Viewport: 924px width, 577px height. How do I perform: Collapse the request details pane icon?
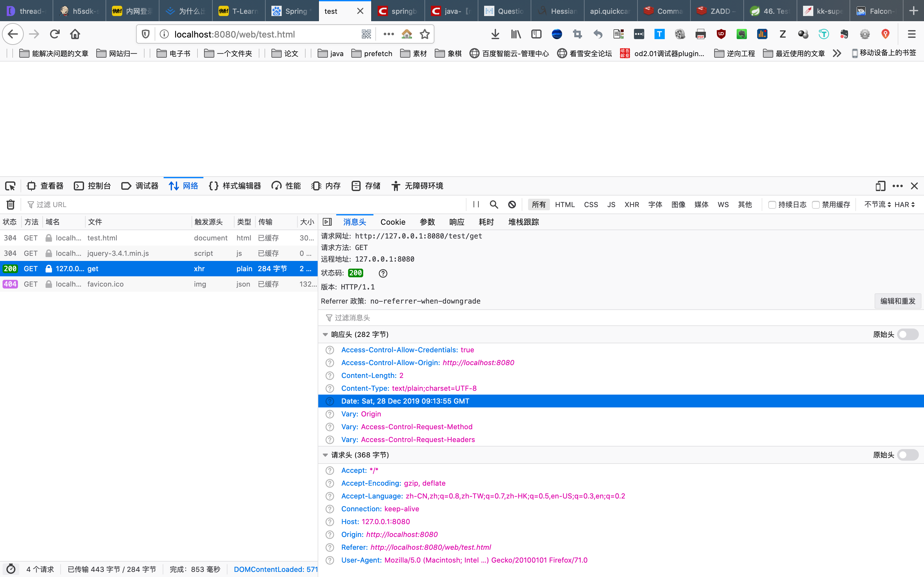[327, 222]
